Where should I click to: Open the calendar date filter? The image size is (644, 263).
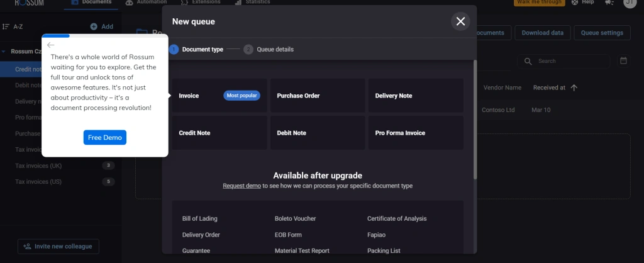click(623, 61)
